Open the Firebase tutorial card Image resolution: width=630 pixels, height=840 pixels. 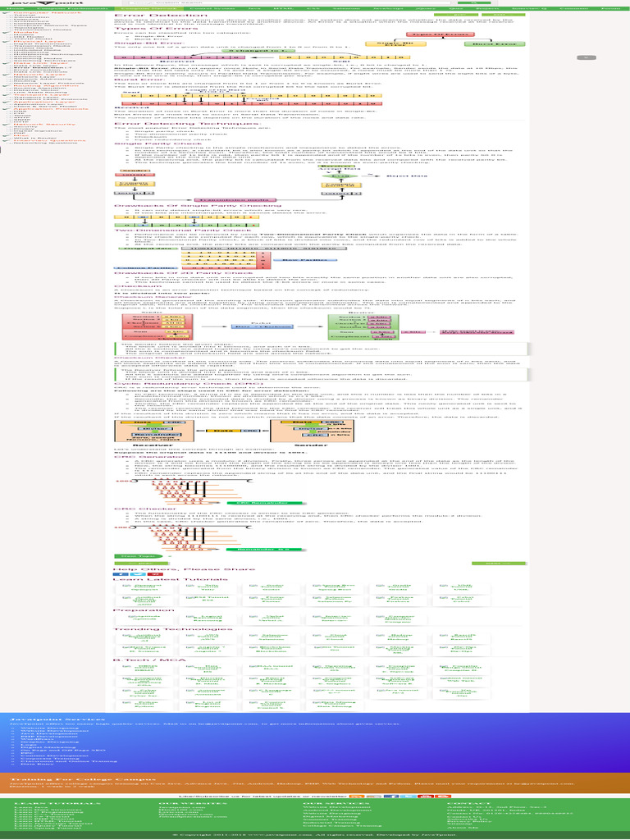pyautogui.click(x=399, y=599)
